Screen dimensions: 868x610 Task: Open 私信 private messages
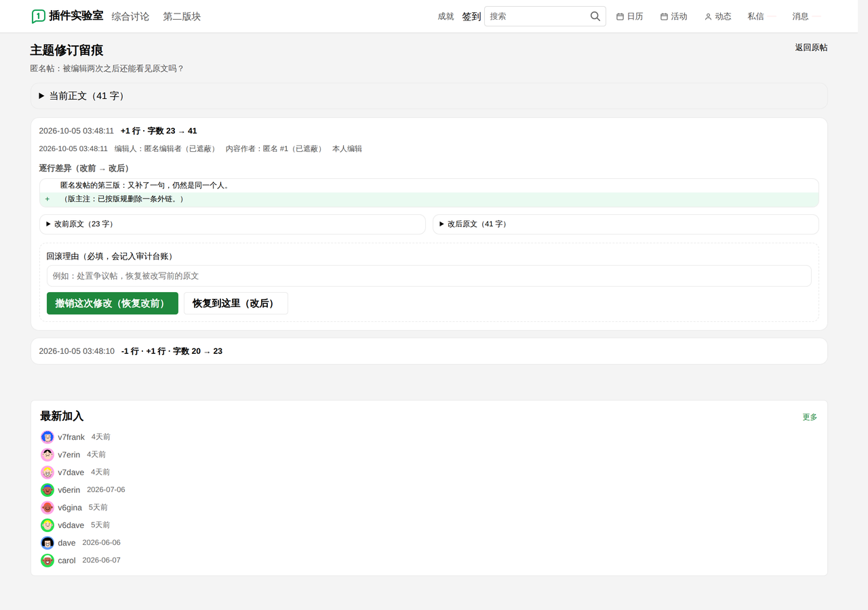756,16
